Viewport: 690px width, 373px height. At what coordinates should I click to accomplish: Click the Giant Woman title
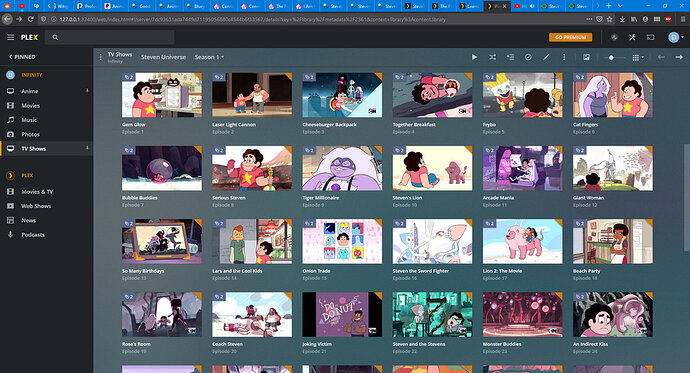pyautogui.click(x=588, y=198)
